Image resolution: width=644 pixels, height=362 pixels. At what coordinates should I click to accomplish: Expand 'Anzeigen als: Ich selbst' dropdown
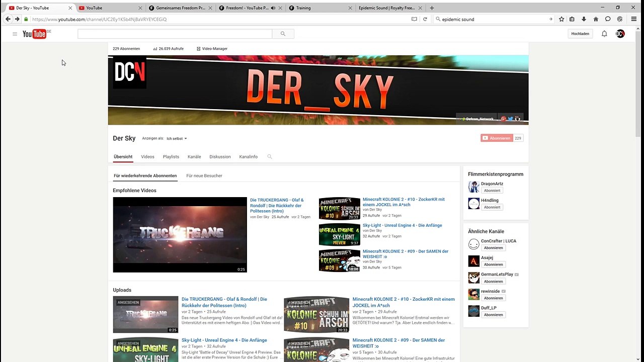[177, 138]
